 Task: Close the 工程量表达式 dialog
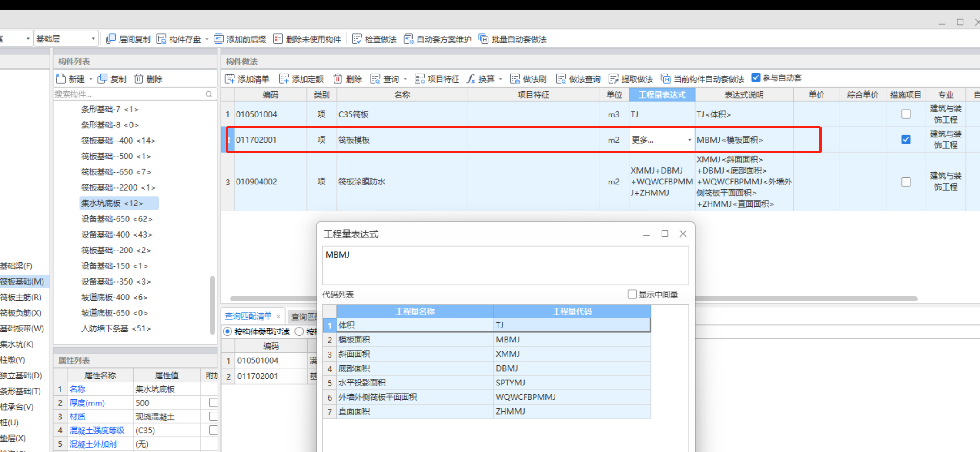pos(683,234)
